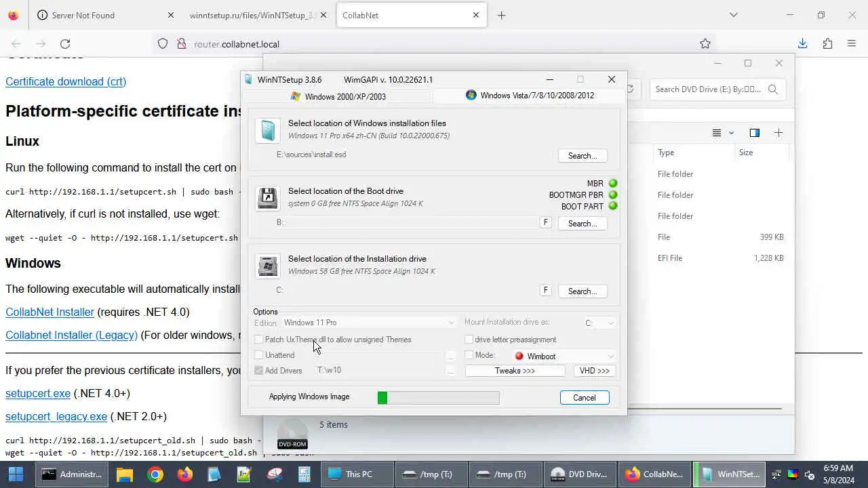This screenshot has width=868, height=488.
Task: Click the Boot drive floppy icon
Action: point(268,199)
